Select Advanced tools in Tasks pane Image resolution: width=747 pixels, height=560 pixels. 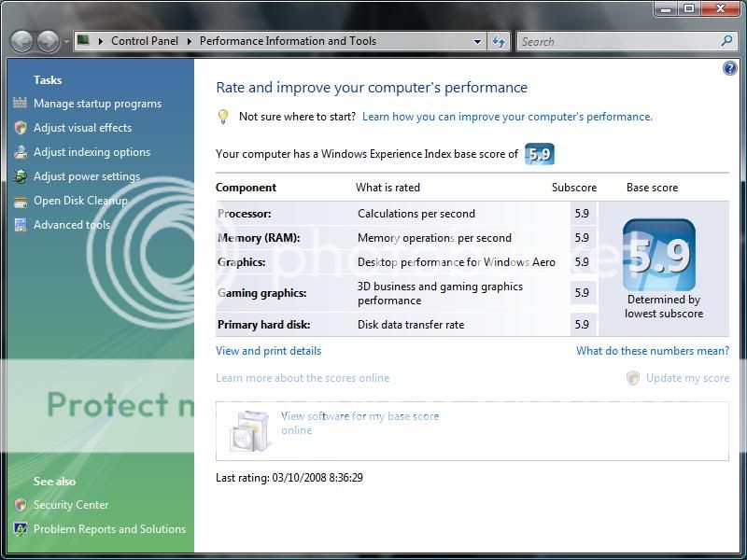point(71,225)
